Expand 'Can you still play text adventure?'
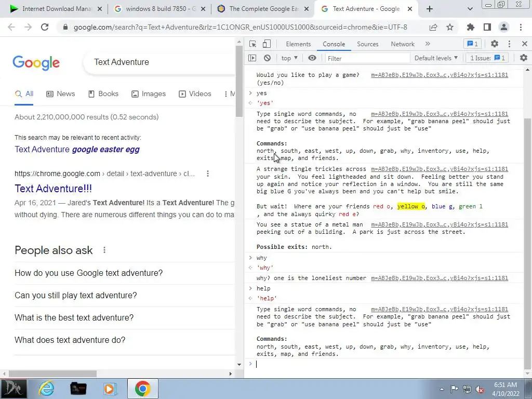The width and height of the screenshot is (532, 399). coord(125,296)
